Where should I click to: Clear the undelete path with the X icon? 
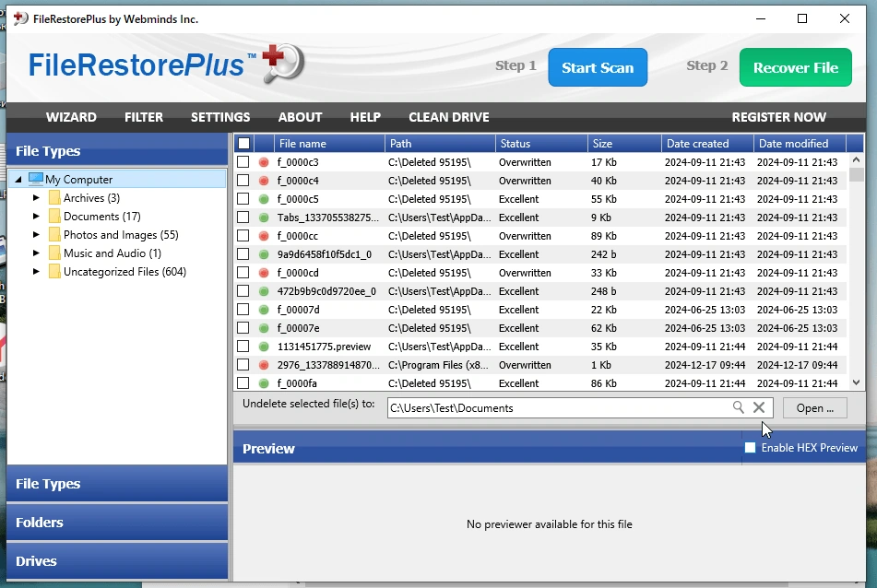pos(758,407)
